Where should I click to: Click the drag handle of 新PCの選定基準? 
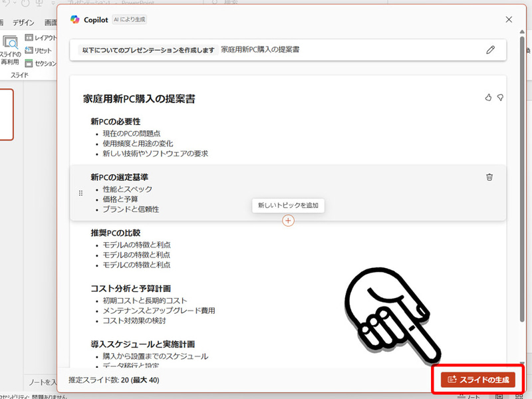point(80,193)
